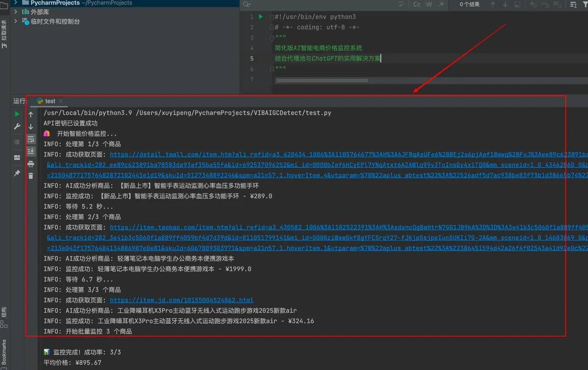The image size is (588, 370).
Task: Open run configuration wrench icon
Action: click(17, 126)
